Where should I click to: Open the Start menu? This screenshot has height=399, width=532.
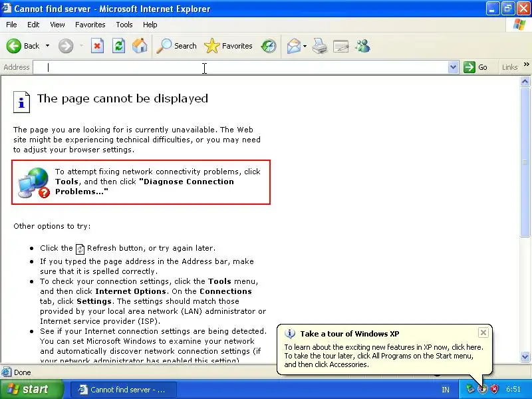(x=32, y=389)
